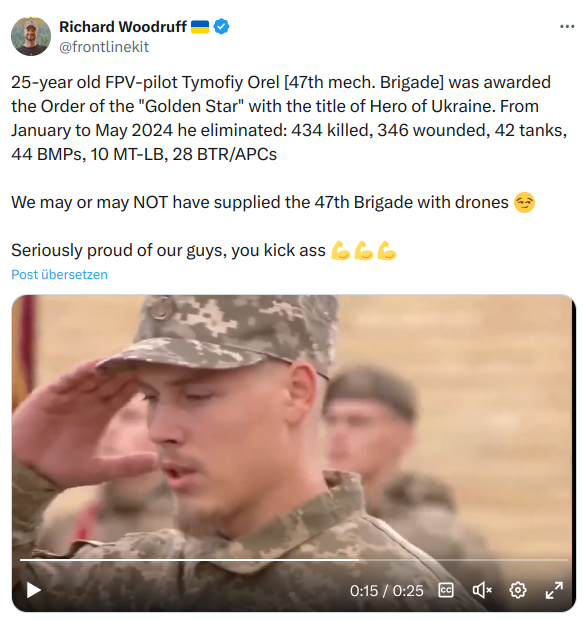Unmute the video sound
586x622 pixels.
click(x=482, y=590)
